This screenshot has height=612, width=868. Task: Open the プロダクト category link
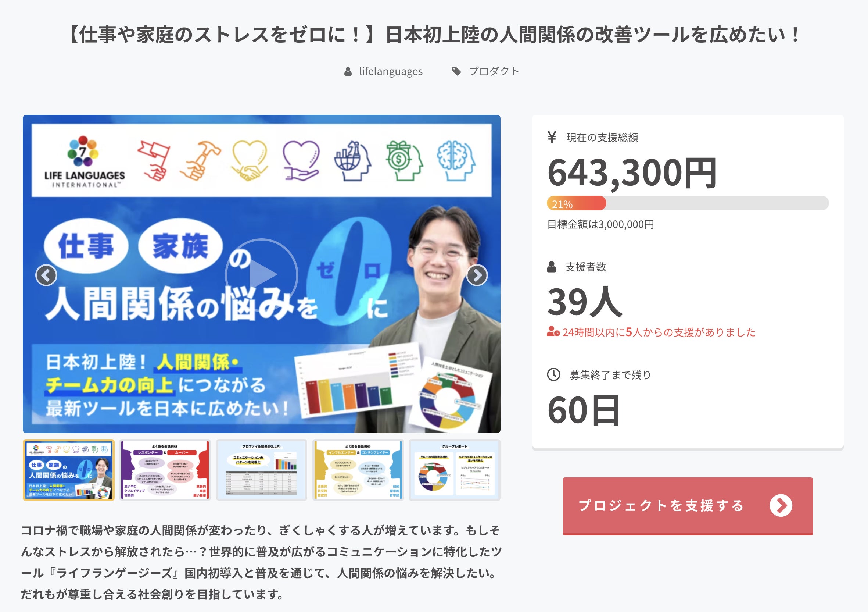(494, 71)
